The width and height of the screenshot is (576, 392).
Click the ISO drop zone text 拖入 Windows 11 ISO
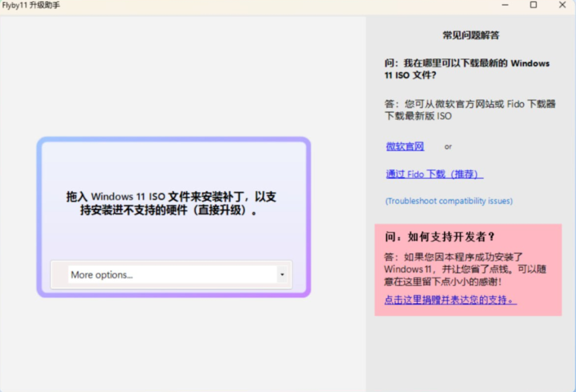171,203
